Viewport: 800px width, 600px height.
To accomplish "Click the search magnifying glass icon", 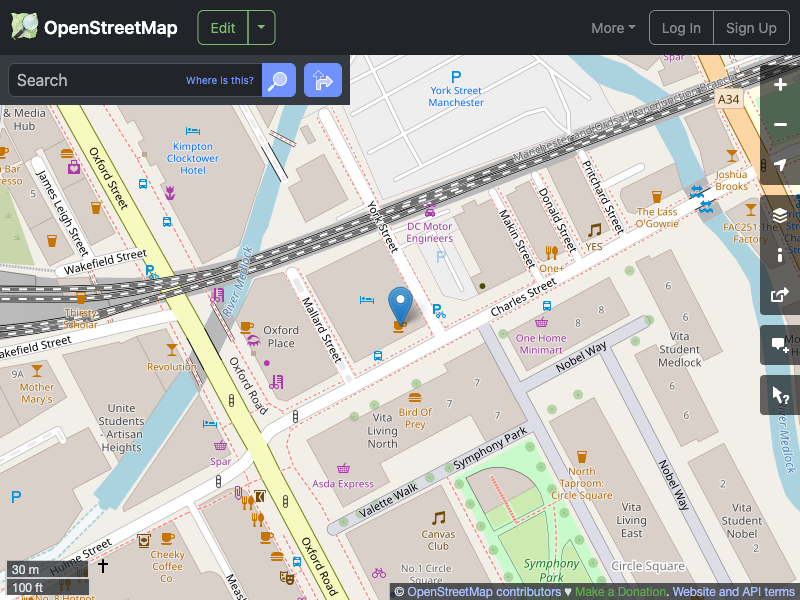I will 278,80.
